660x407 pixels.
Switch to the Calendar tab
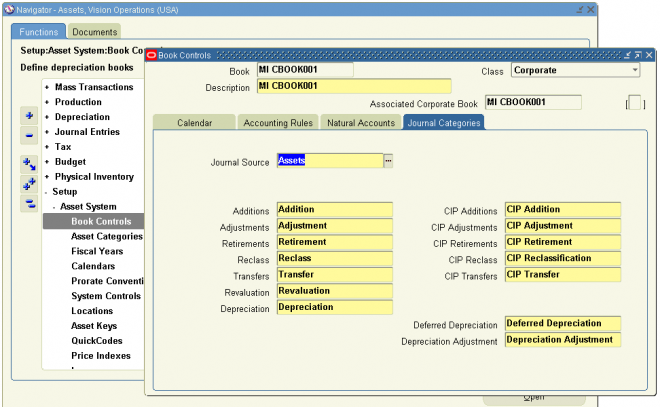coord(194,122)
